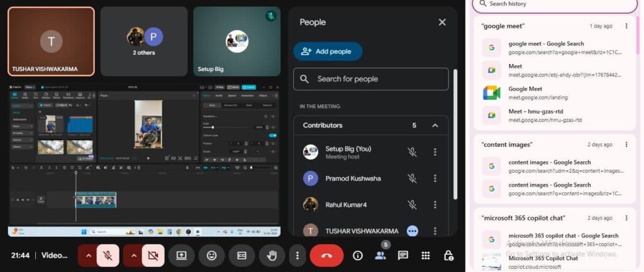Open meeting details info icon
Screen dimensions: 644x272
(x=358, y=256)
